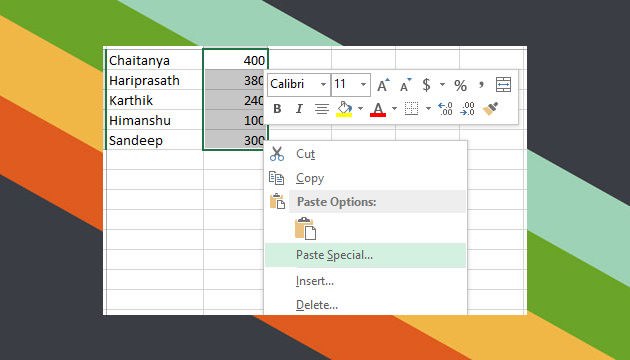Click the scissors Cut icon
This screenshot has width=630, height=360.
tap(277, 154)
